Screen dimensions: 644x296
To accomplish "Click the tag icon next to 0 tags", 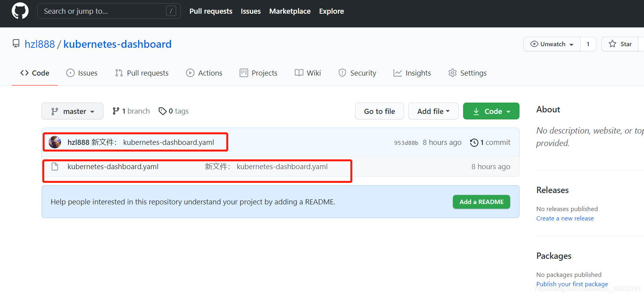I will [162, 111].
